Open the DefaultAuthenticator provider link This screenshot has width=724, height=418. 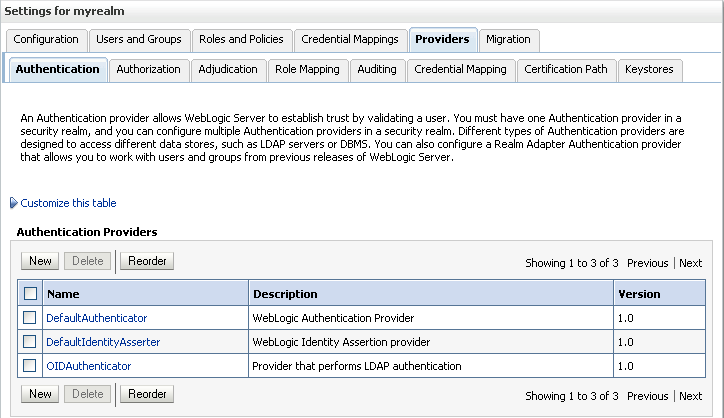(x=97, y=318)
